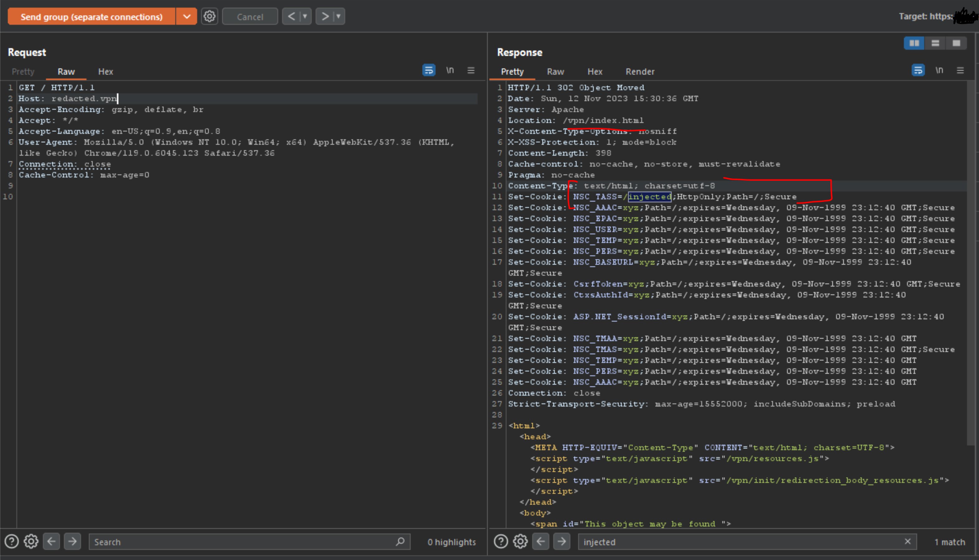Click Cache-Control: max-age=0 request header
This screenshot has height=560, width=979.
pos(84,175)
